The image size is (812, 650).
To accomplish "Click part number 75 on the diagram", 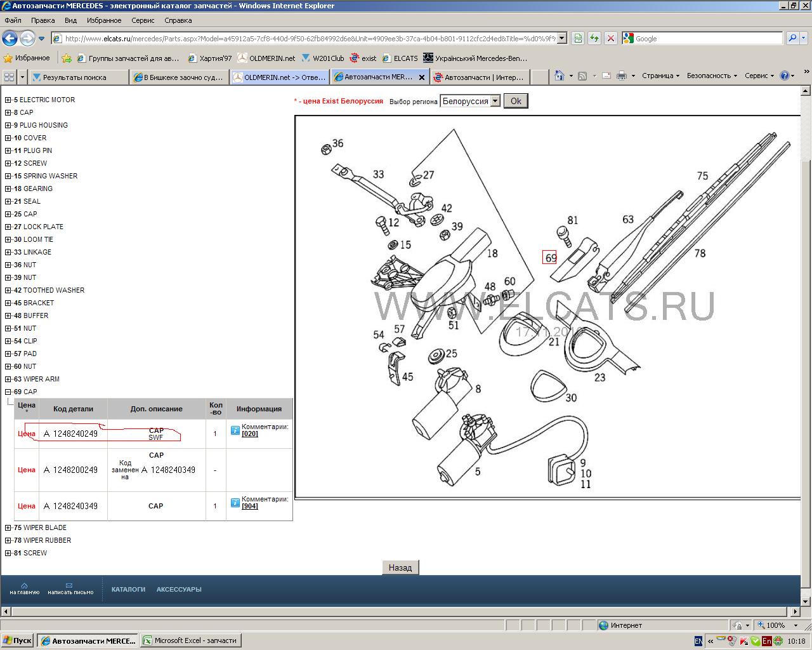I will point(702,176).
